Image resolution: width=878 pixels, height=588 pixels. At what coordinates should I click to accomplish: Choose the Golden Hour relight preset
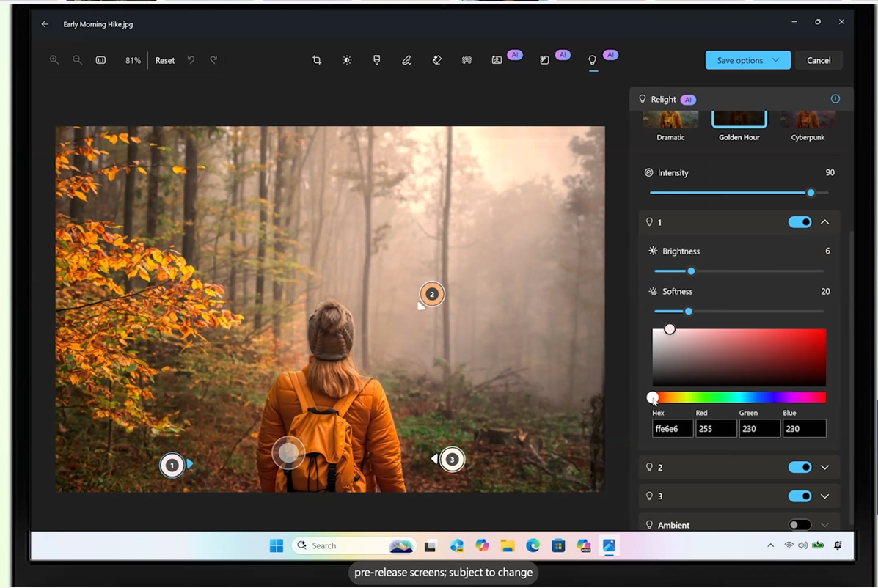coord(739,126)
